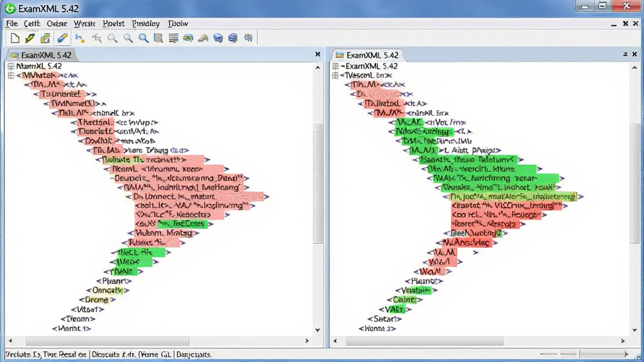Screen dimensions: 644x362
Task: Click the olive shoe-shaped toolbar icon
Action: coord(203,38)
